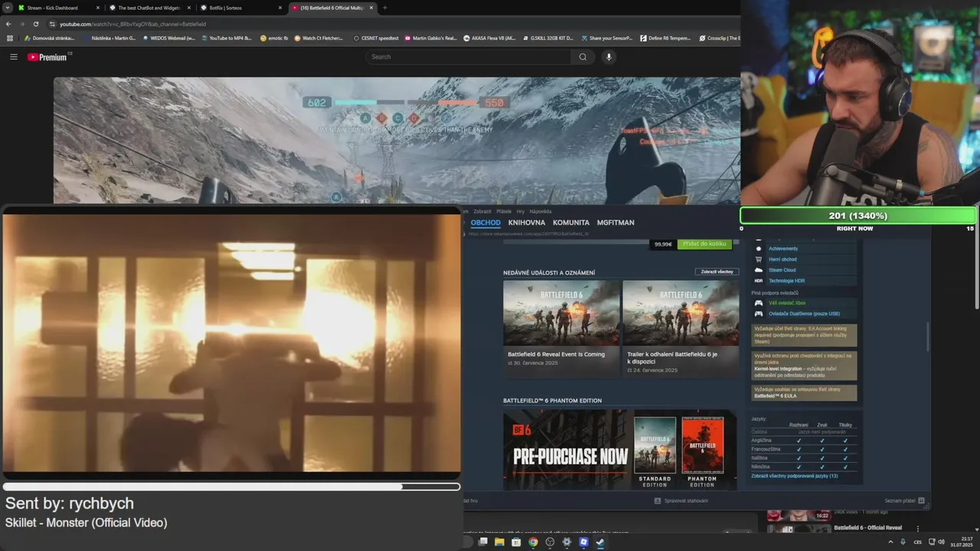Switch CES keyboard language indicator

coord(917,542)
